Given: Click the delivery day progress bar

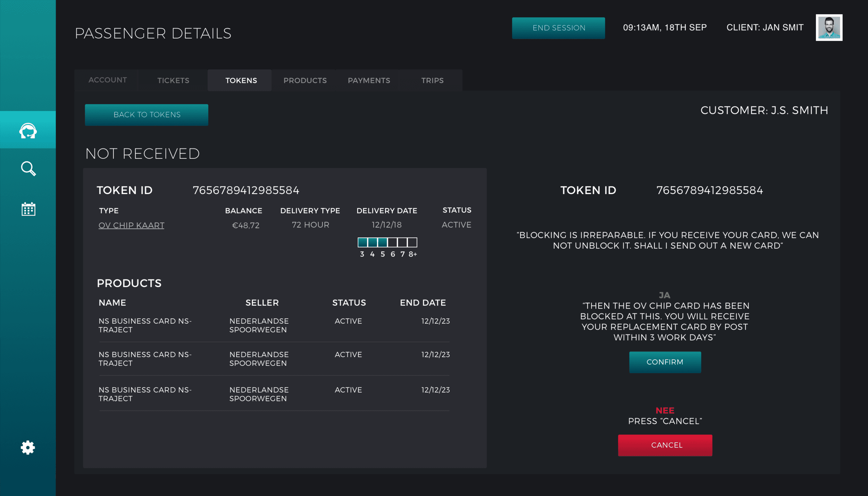Looking at the screenshot, I should click(x=387, y=242).
